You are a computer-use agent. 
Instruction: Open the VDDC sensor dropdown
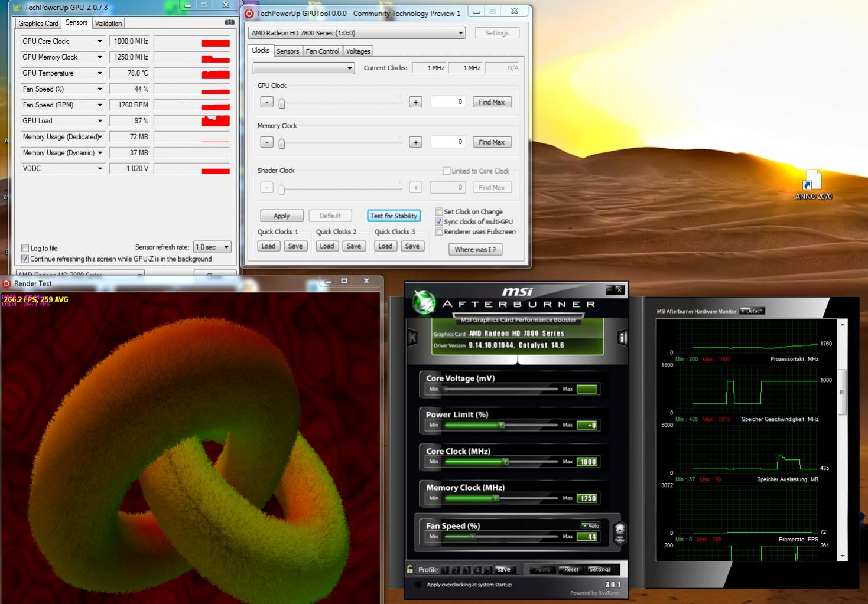pos(100,169)
